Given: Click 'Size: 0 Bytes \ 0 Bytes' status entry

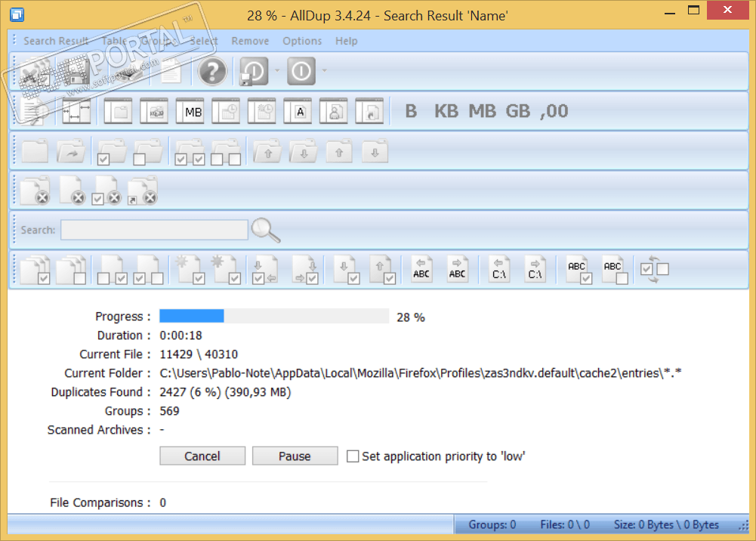Looking at the screenshot, I should (666, 524).
